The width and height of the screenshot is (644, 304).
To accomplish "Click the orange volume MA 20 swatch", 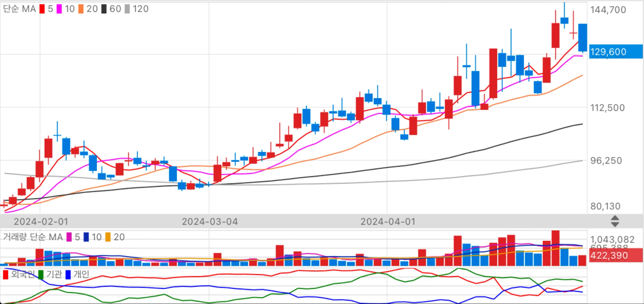I will point(108,237).
